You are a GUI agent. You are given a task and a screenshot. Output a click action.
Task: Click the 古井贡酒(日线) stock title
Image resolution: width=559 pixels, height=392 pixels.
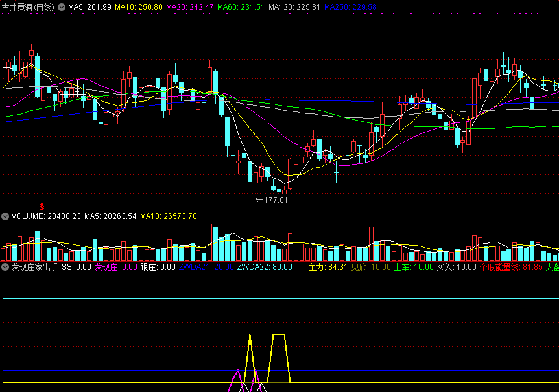(28, 7)
